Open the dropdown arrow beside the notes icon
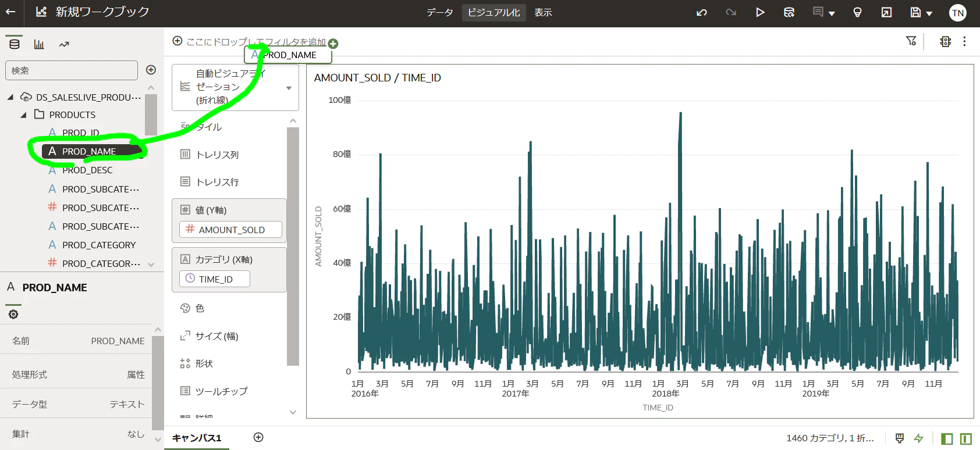Viewport: 980px width, 450px height. coord(832,13)
